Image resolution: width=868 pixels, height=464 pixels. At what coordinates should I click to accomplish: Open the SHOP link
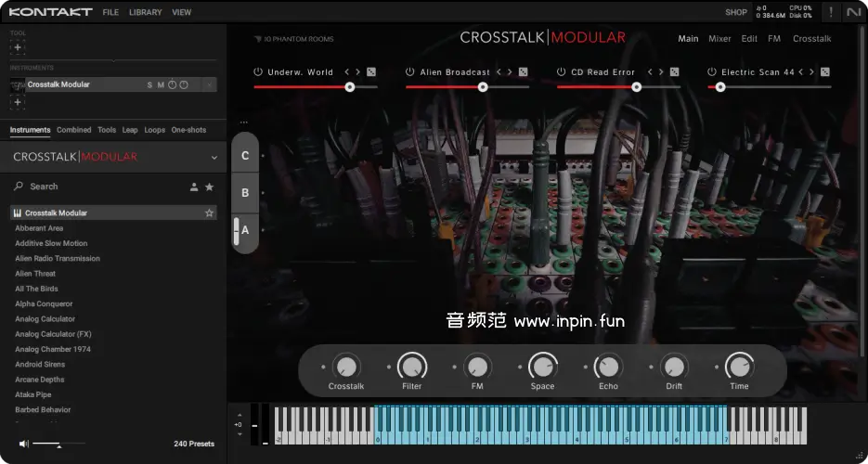coord(736,12)
